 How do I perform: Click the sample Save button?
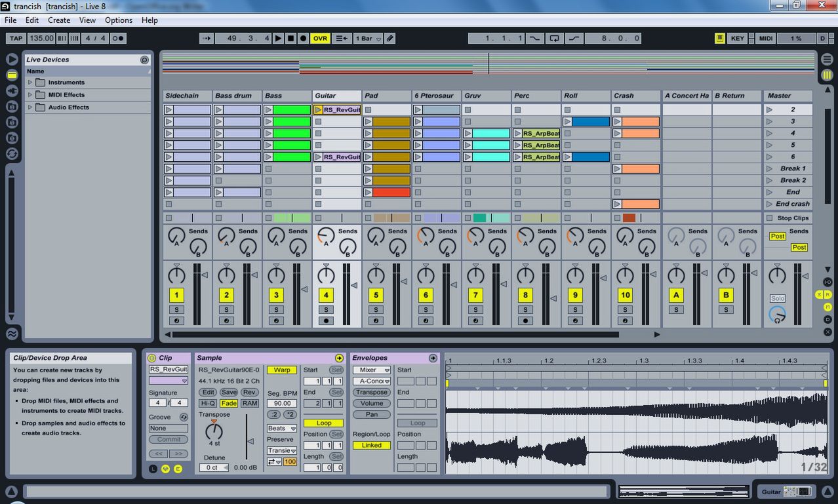click(x=229, y=392)
